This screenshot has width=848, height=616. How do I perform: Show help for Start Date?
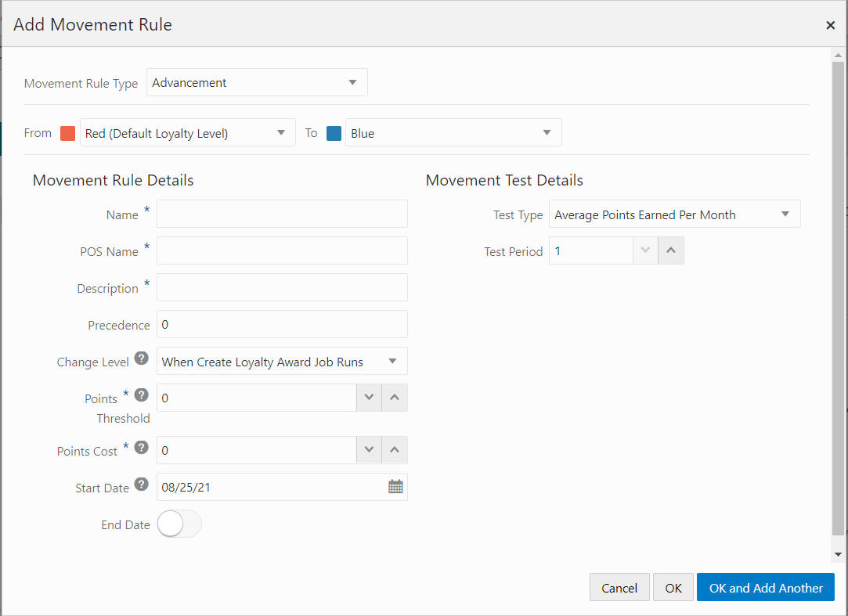(141, 484)
